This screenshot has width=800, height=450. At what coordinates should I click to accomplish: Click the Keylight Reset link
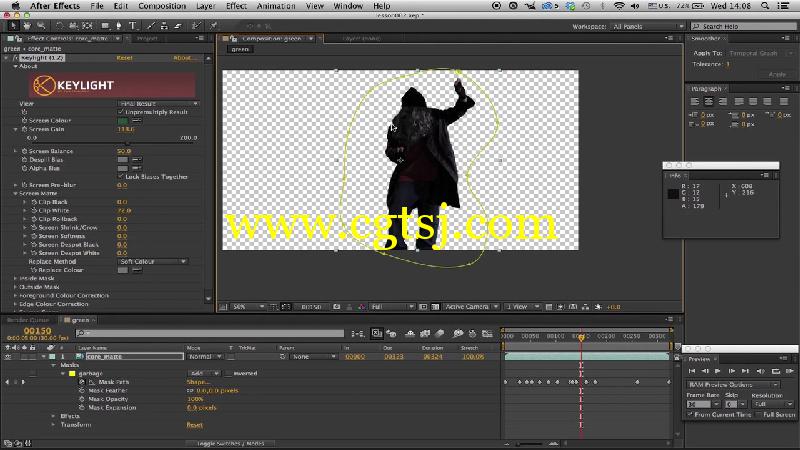point(124,58)
